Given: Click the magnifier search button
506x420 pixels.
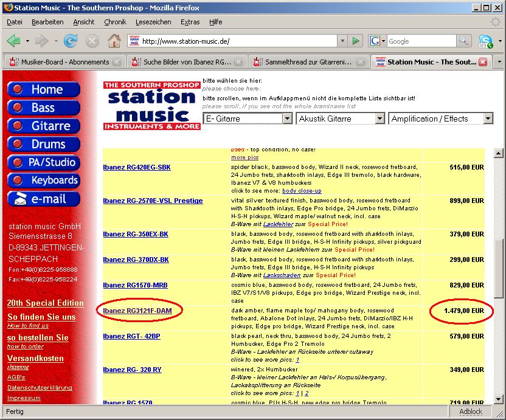Looking at the screenshot, I should tap(463, 41).
